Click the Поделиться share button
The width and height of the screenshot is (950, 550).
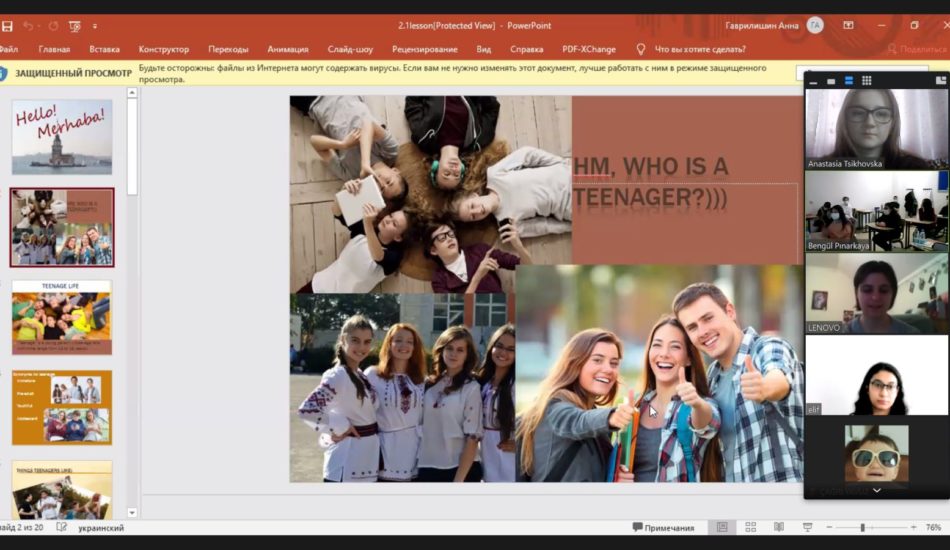pos(916,49)
